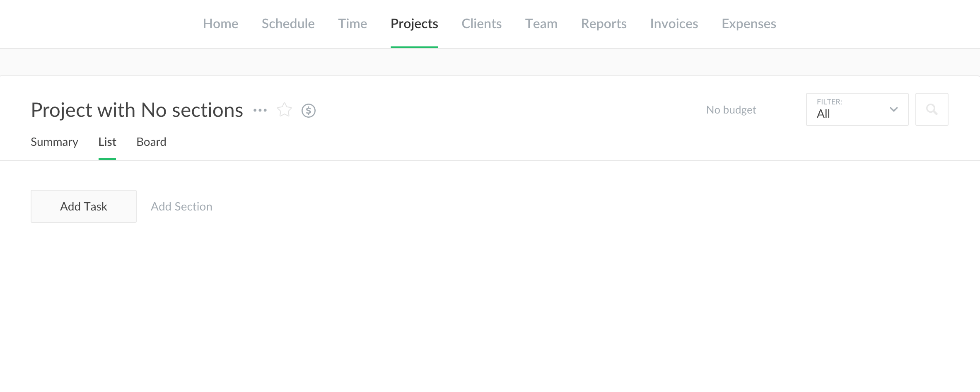
Task: Select the List tab
Action: click(107, 142)
